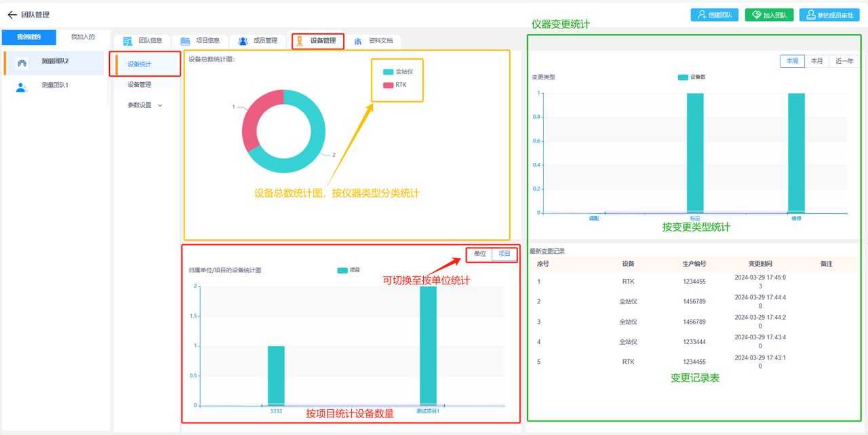Expand the 参数设置 sidebar menu
The width and height of the screenshot is (868, 435).
point(145,105)
